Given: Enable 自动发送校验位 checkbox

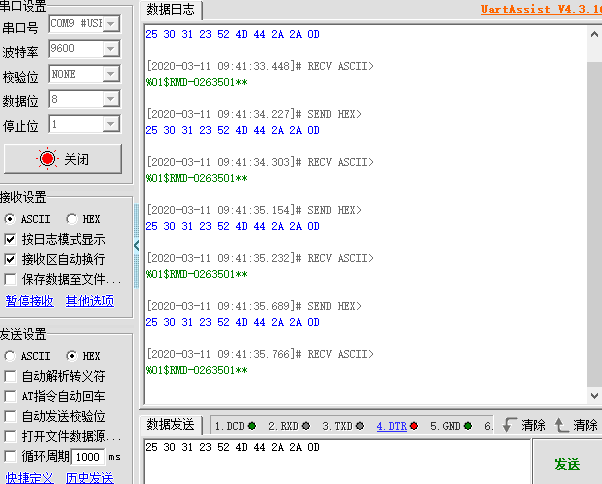Looking at the screenshot, I should click(x=11, y=416).
